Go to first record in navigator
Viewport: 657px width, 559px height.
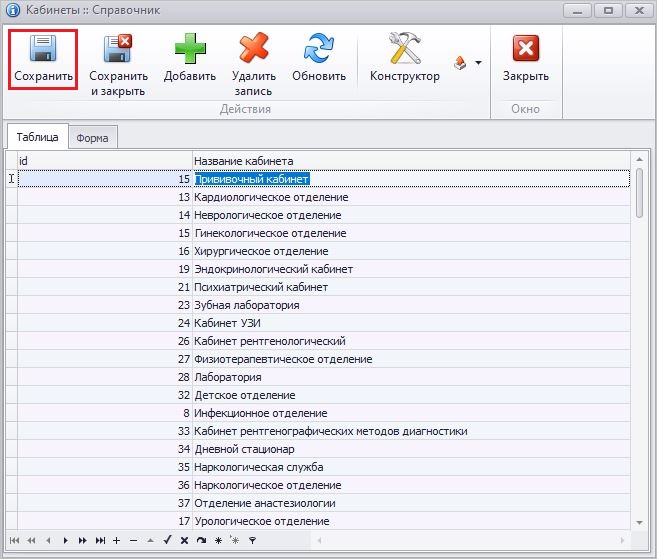click(15, 540)
